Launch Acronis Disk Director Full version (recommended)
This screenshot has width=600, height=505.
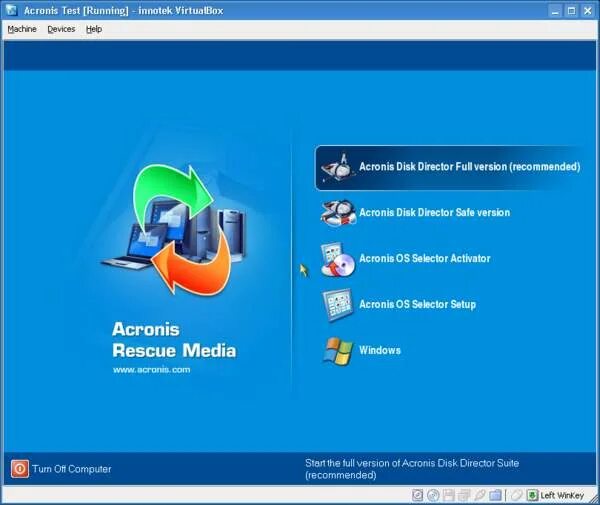point(450,168)
